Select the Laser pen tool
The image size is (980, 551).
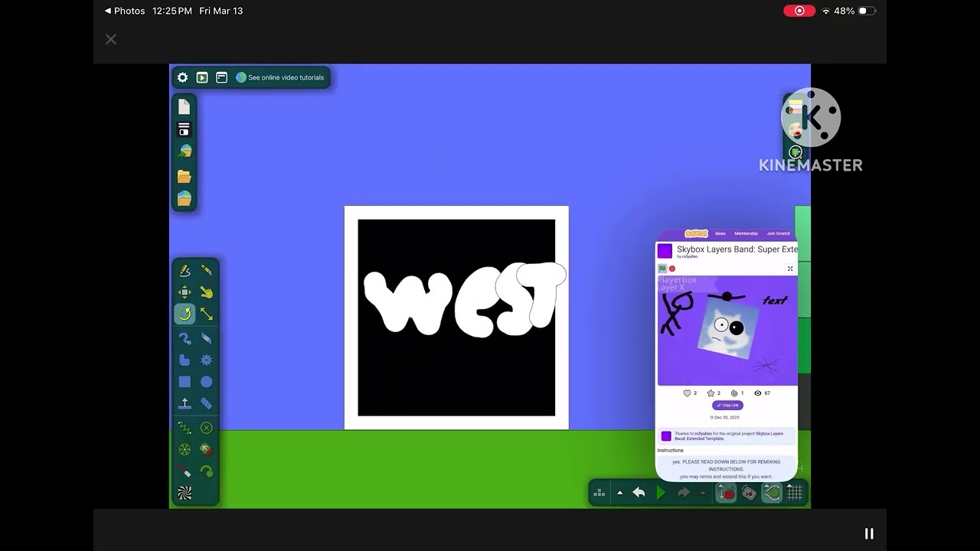pyautogui.click(x=185, y=471)
